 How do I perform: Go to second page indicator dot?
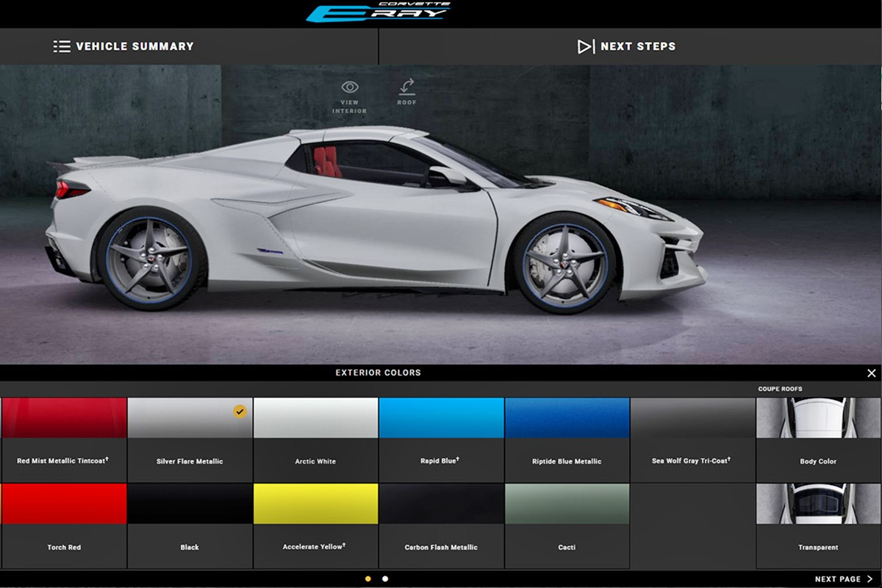(x=385, y=579)
